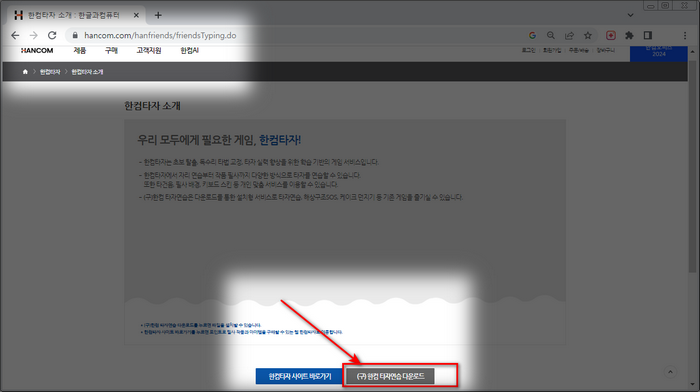Click the 회원가입 link
The image size is (700, 392).
point(552,50)
